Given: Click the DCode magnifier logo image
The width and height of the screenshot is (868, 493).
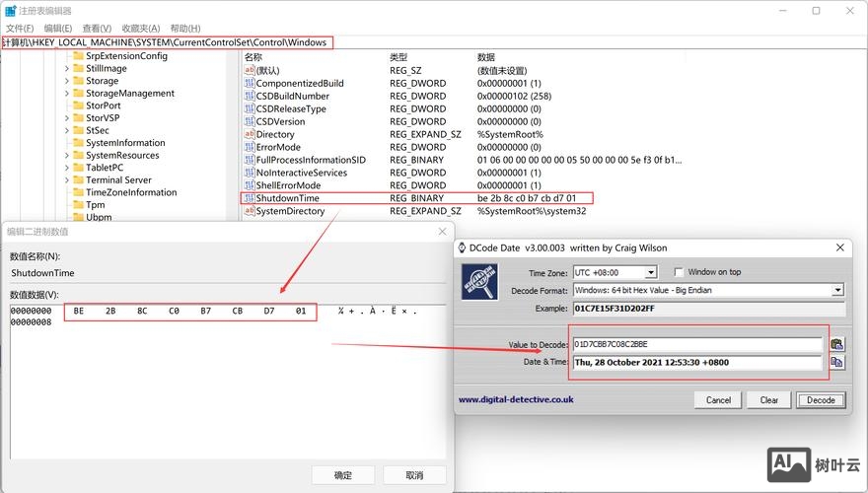Looking at the screenshot, I should [479, 282].
